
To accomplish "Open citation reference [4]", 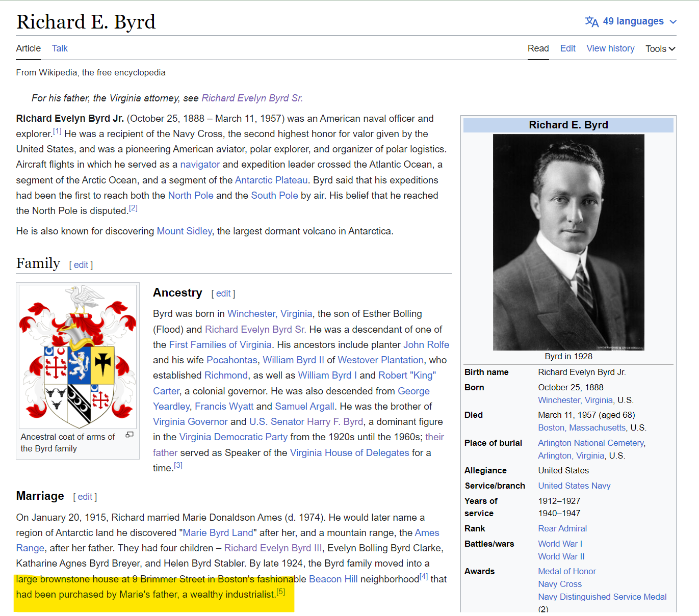I will [424, 577].
